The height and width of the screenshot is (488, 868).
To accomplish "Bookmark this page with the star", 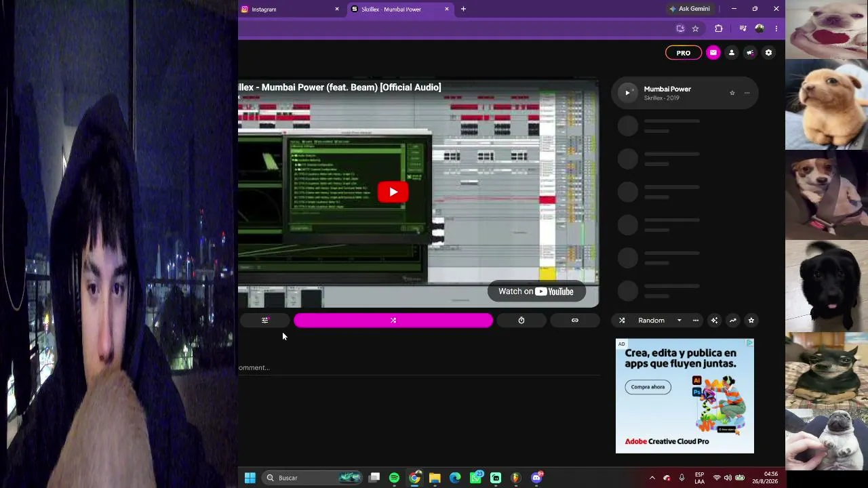I will point(695,28).
